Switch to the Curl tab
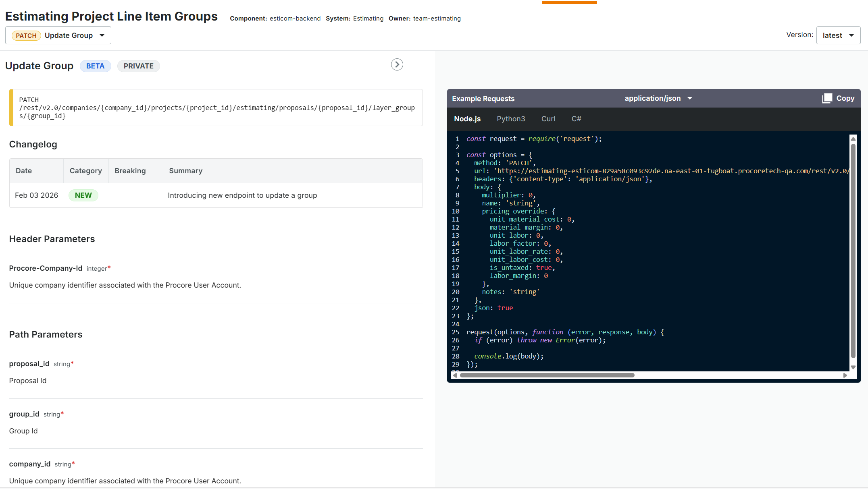Viewport: 868px width, 489px height. [548, 119]
